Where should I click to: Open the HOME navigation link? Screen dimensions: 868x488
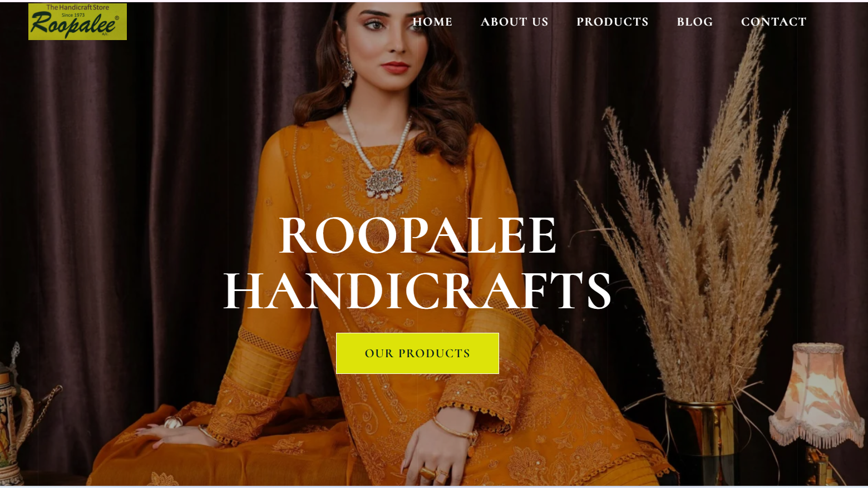pyautogui.click(x=432, y=22)
